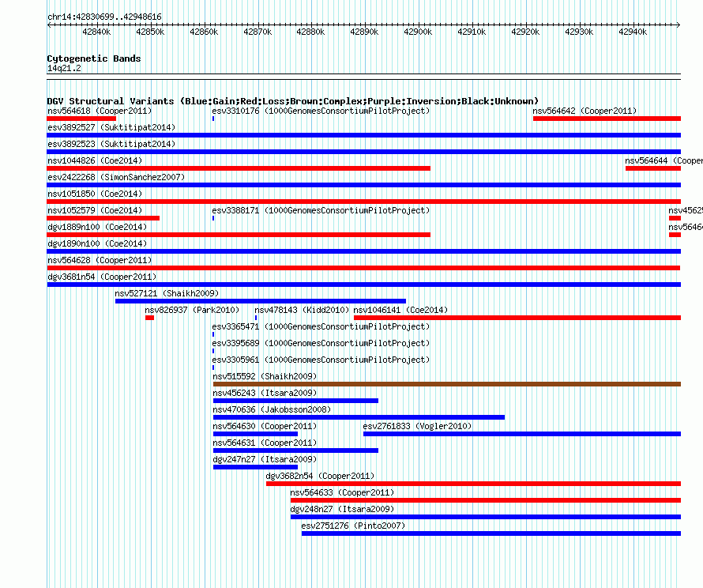Click dgv1889n100 (Coe2014) label

tap(97, 227)
